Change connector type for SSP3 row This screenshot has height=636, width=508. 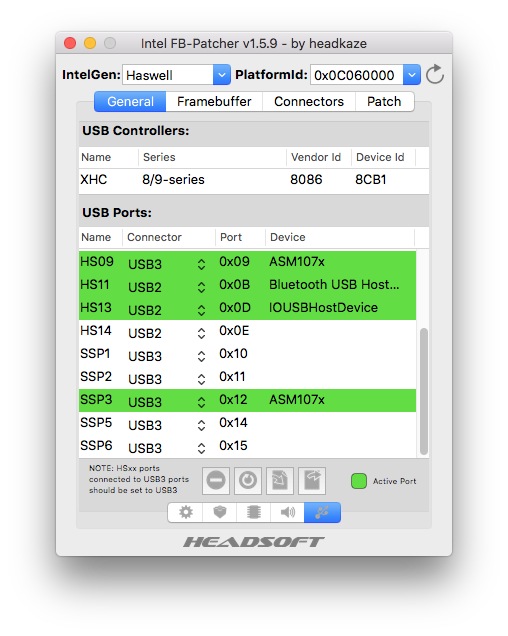pyautogui.click(x=201, y=402)
